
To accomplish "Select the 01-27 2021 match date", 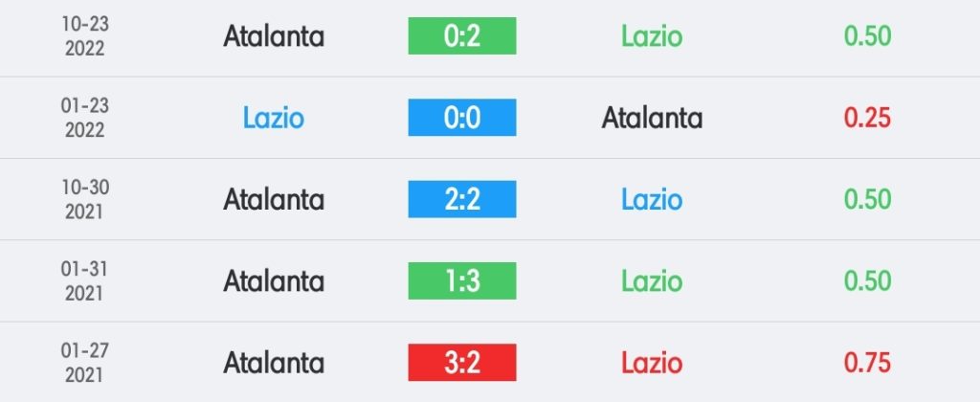I will coord(85,363).
